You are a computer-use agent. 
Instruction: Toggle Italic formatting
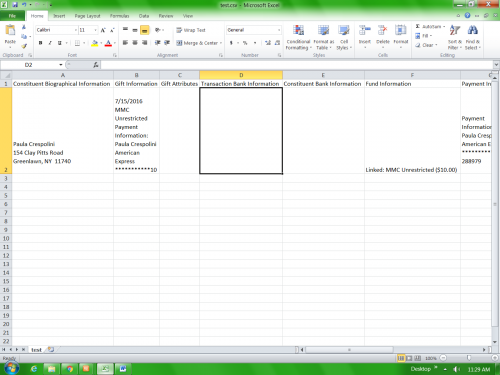(50, 43)
